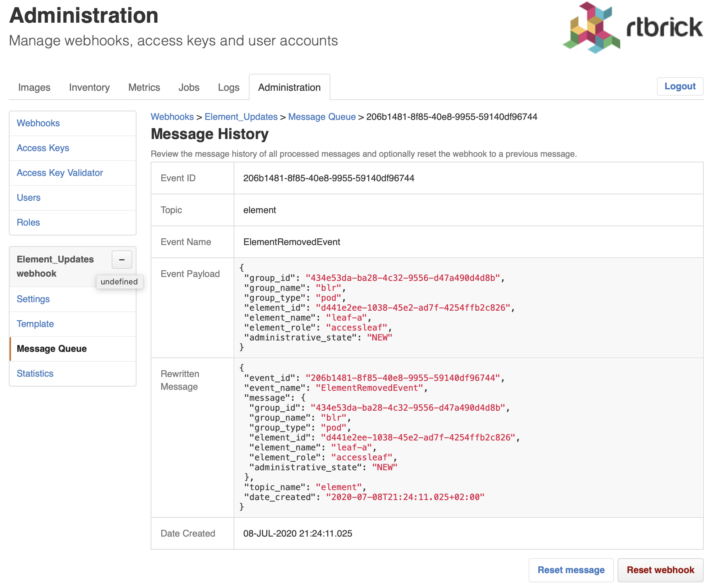Click the Reset message button
Viewport: 714px width, 588px height.
click(x=572, y=570)
